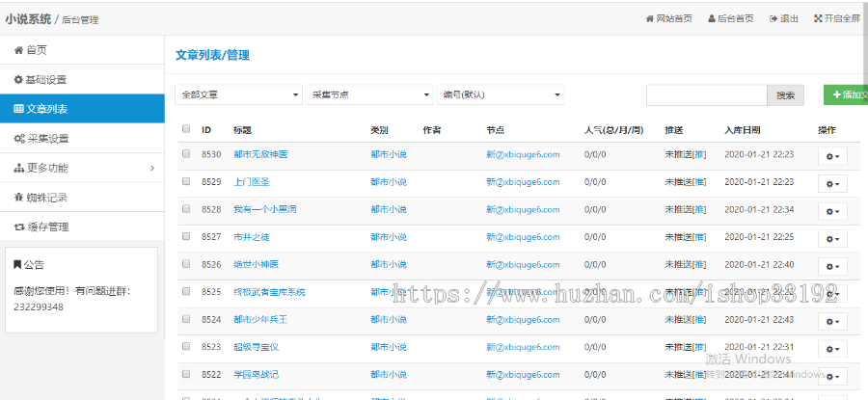Open article 终极武者宝库系统
Image resolution: width=868 pixels, height=400 pixels.
point(270,292)
